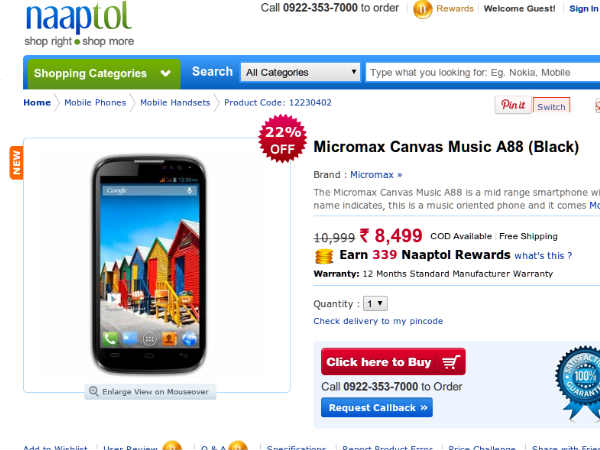Click the 22% OFF badge
This screenshot has height=450, width=600.
coord(282,139)
